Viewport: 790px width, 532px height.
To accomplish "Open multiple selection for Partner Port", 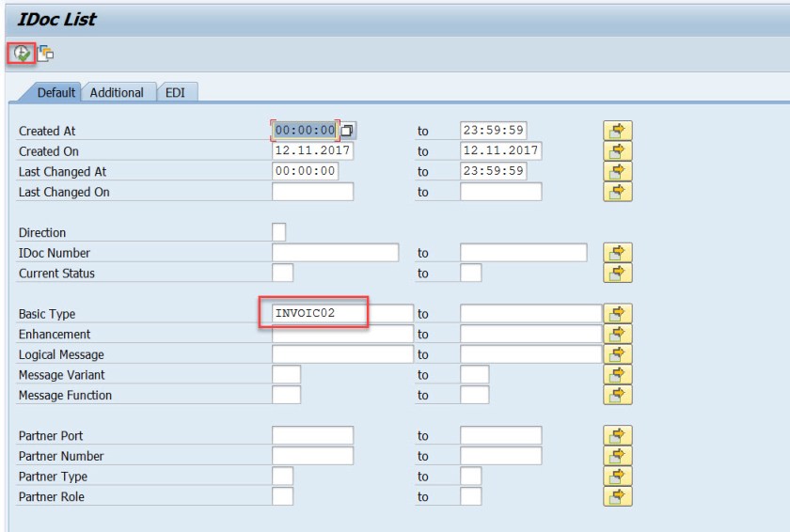I will point(617,435).
